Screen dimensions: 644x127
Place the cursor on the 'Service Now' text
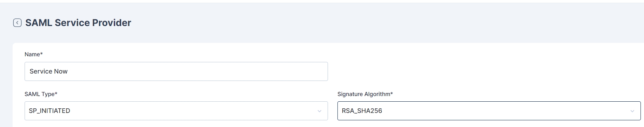click(48, 71)
